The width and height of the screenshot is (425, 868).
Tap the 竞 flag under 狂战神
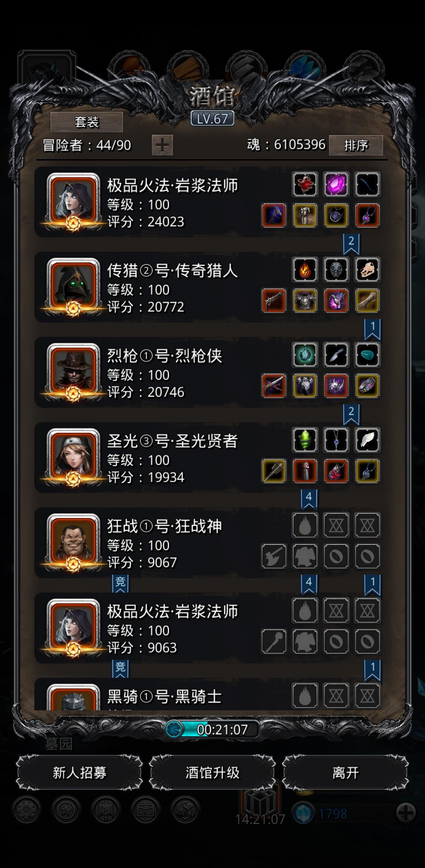pos(120,583)
